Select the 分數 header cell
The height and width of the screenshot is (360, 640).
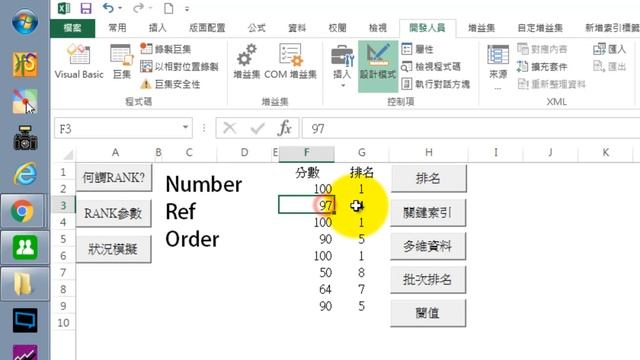pos(307,172)
